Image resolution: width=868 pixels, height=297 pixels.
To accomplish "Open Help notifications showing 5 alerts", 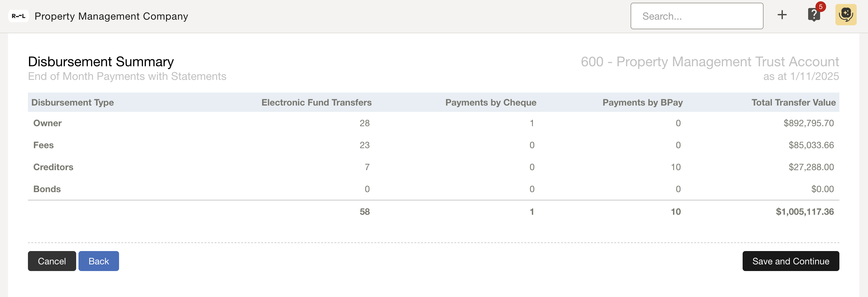I will (814, 15).
